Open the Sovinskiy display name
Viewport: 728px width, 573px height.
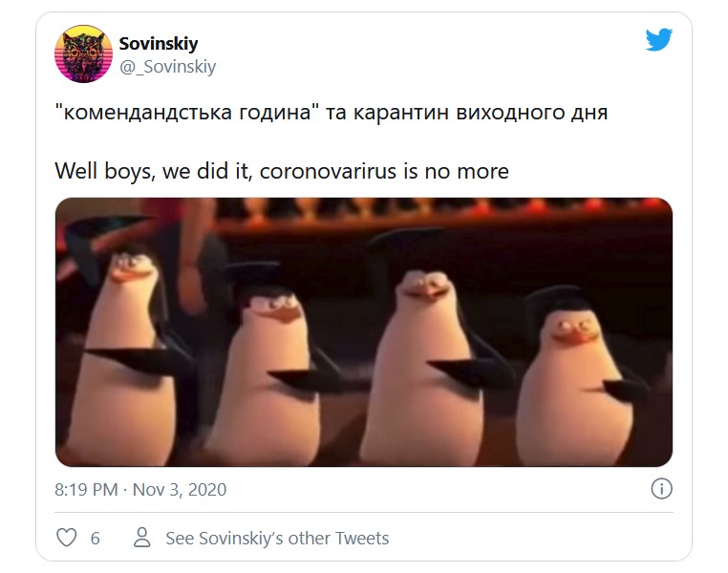click(x=159, y=44)
